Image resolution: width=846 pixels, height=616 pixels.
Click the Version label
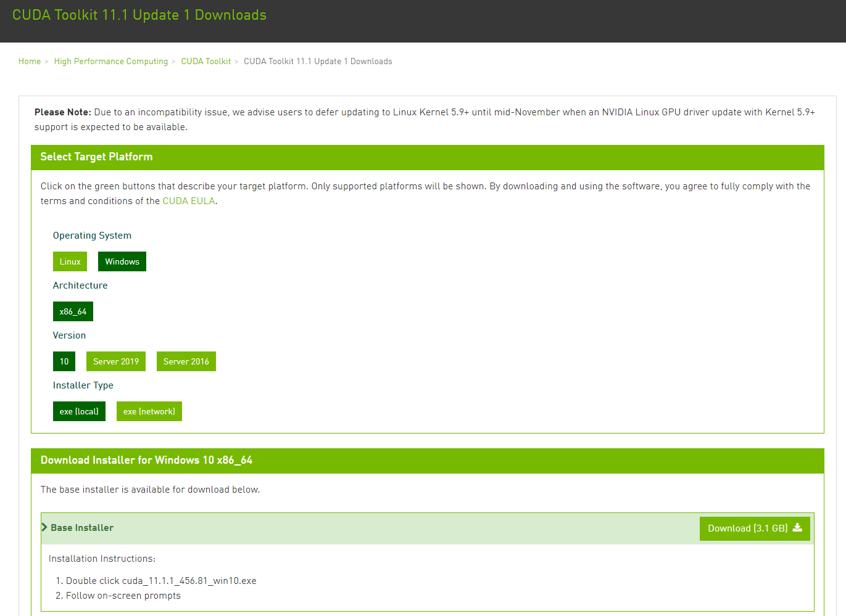[69, 335]
